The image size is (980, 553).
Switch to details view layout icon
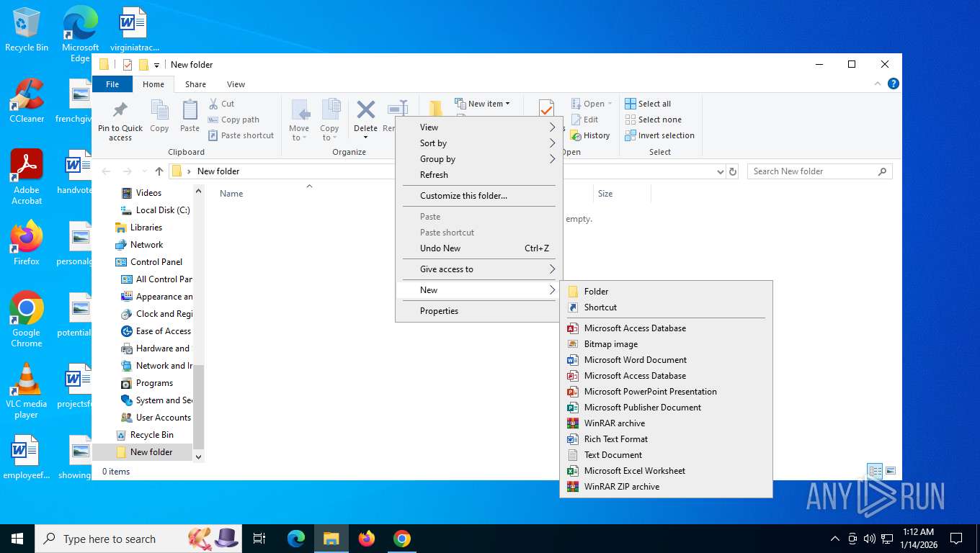coord(875,471)
